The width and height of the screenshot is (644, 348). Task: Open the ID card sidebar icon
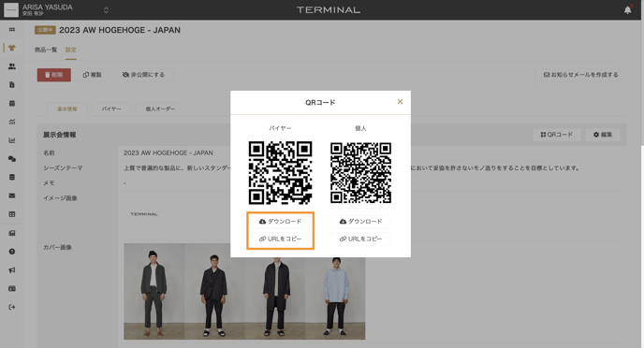[12, 288]
